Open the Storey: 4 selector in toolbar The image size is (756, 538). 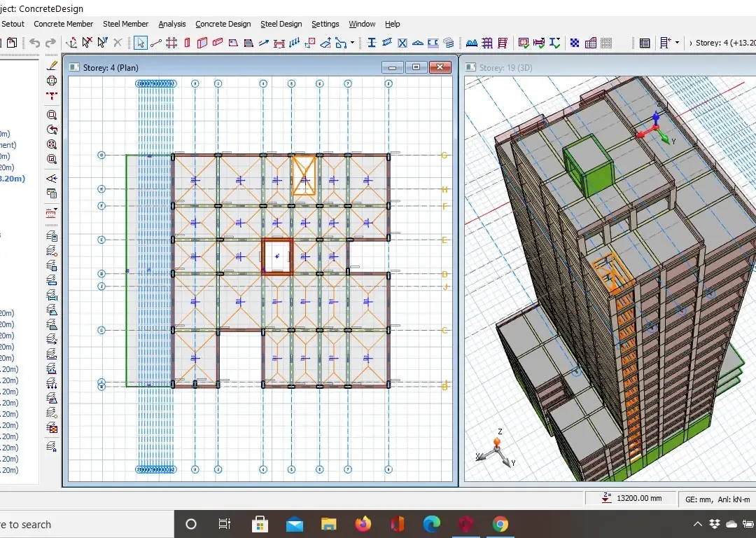pos(726,43)
